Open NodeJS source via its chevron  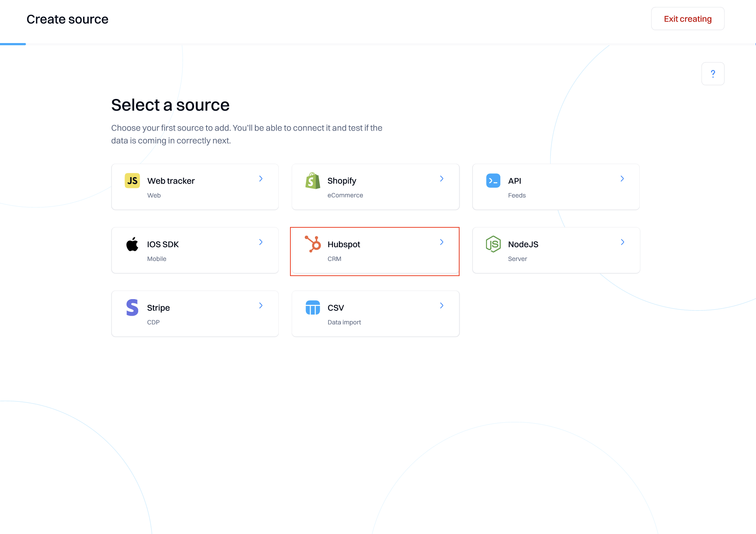[622, 242]
